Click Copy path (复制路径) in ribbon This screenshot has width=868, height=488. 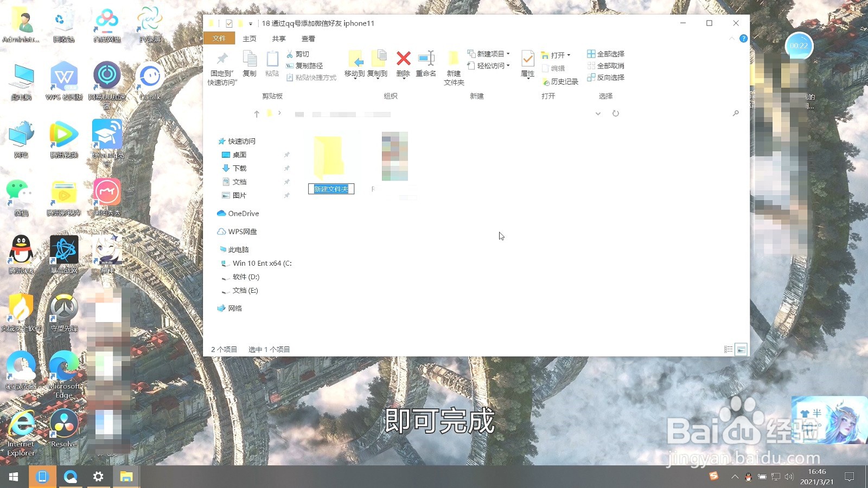[x=304, y=66]
